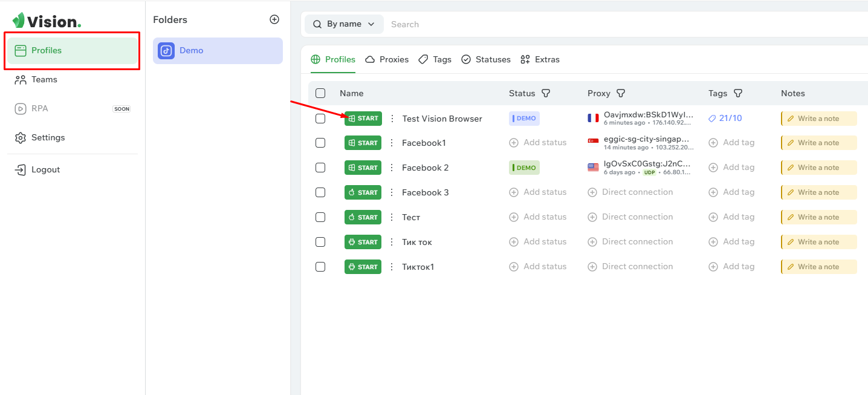Add a new folder with plus icon

(274, 19)
